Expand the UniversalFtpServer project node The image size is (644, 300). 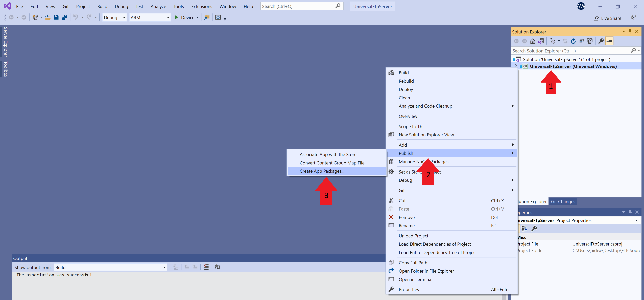pyautogui.click(x=515, y=66)
